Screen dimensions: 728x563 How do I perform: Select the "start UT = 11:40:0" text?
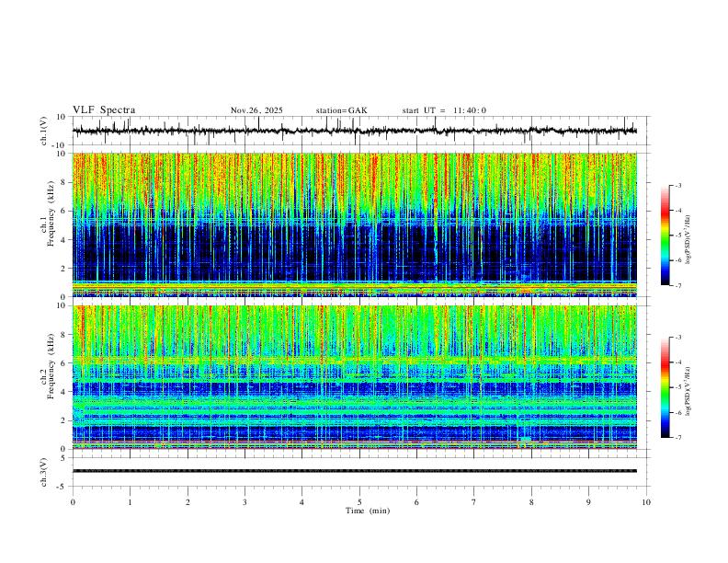coord(444,110)
